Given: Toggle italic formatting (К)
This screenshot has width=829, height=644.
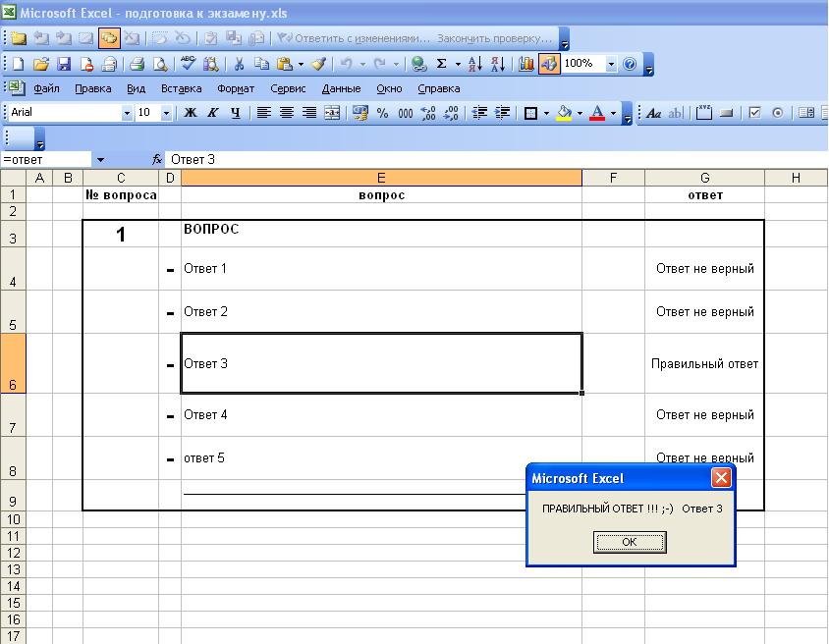Looking at the screenshot, I should click(x=212, y=113).
